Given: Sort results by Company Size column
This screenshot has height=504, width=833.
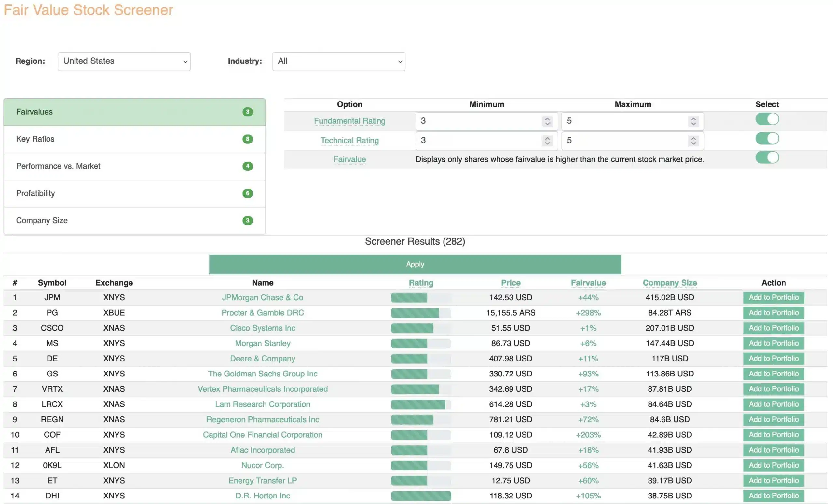Looking at the screenshot, I should (x=669, y=283).
